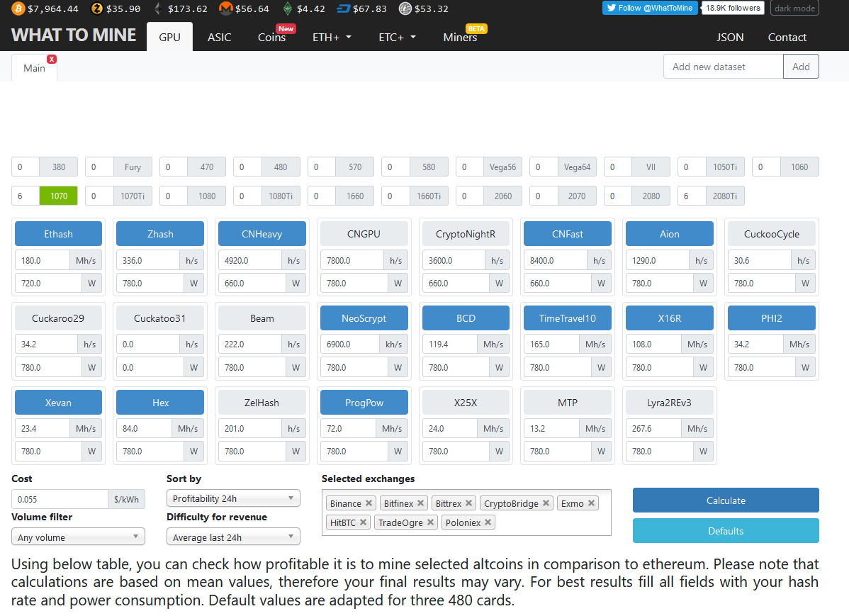Open the Coins page
Screen dimensions: 849x616
[x=272, y=38]
